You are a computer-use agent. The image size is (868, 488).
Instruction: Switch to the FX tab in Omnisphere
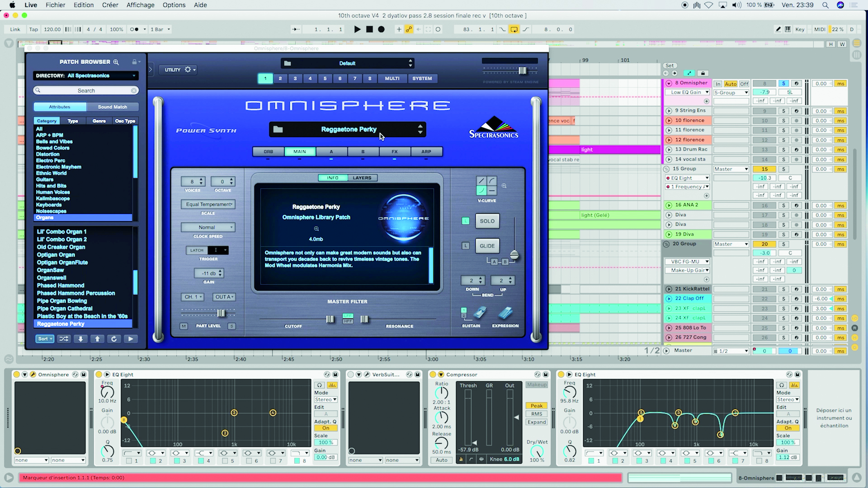395,152
